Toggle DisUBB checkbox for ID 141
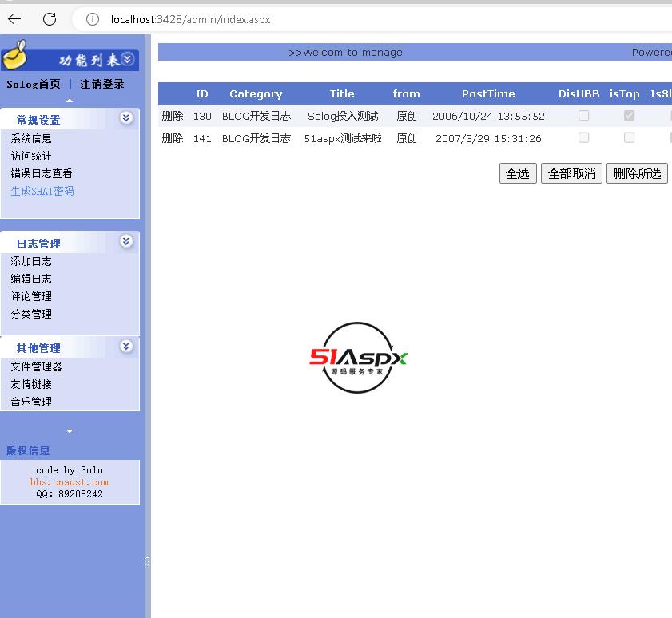The width and height of the screenshot is (672, 618). (584, 137)
